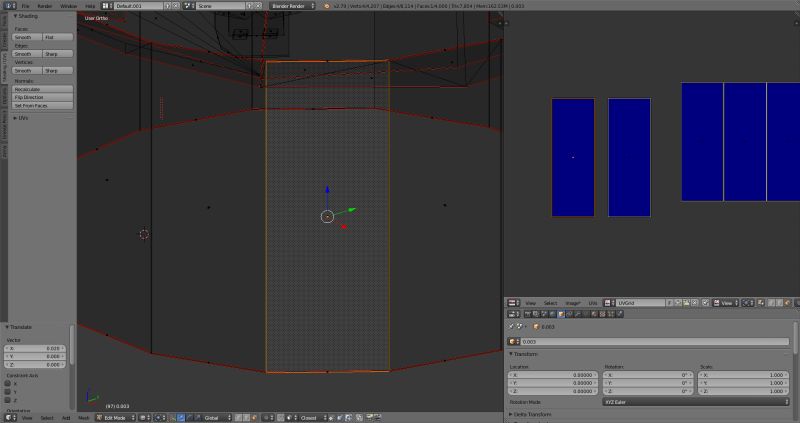Click the Scale Z value field
The image size is (800, 423).
[x=743, y=391]
